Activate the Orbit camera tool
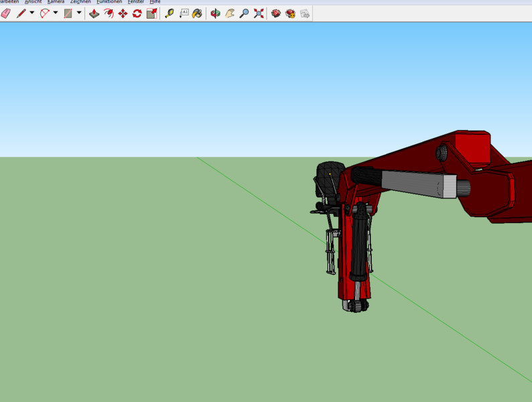The width and height of the screenshot is (532, 402). click(x=215, y=13)
